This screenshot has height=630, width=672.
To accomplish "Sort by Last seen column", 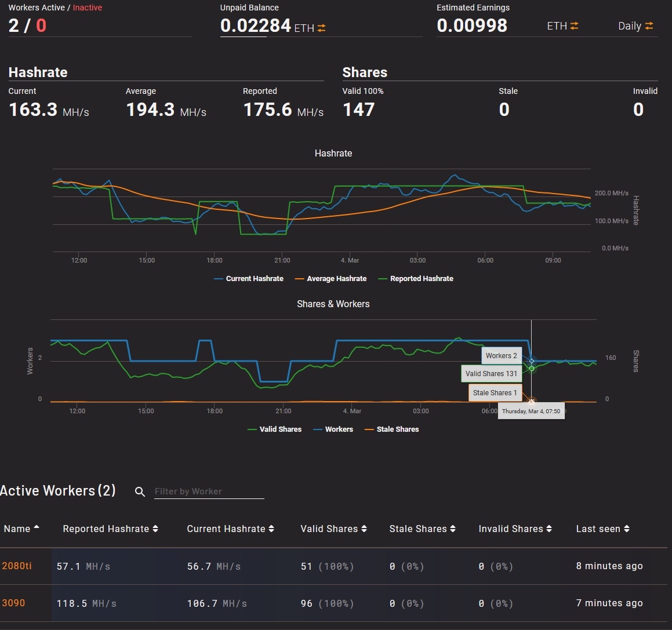I will coord(602,529).
